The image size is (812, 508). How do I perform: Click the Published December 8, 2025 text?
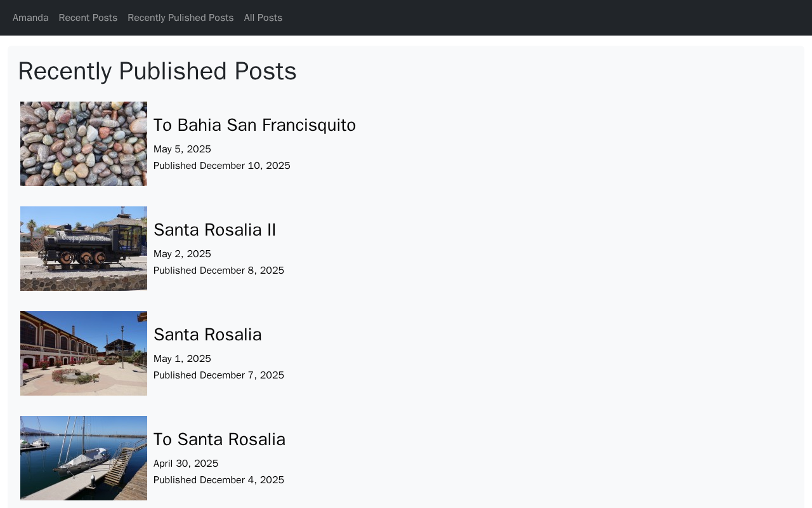tap(218, 271)
